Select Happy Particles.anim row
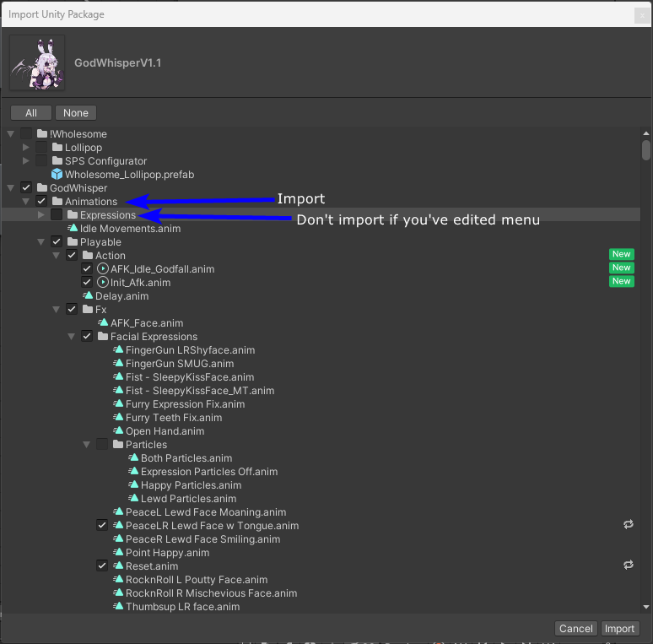This screenshot has height=644, width=653. [321, 484]
